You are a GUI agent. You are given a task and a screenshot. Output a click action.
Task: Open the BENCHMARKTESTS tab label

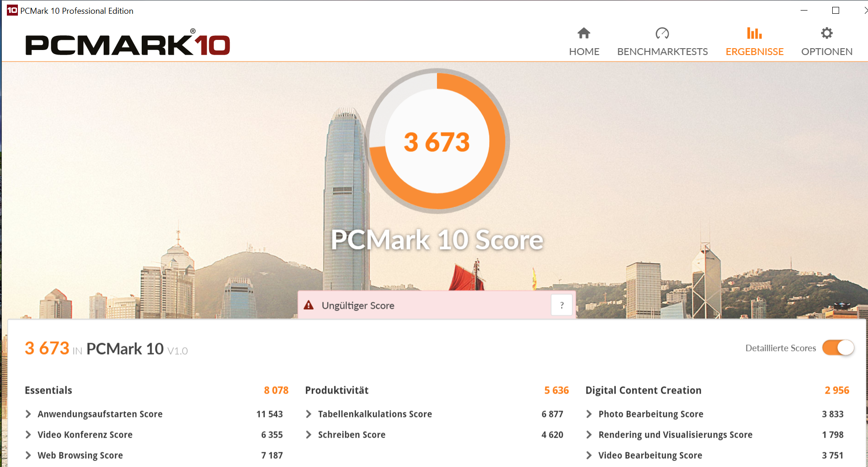tap(663, 52)
